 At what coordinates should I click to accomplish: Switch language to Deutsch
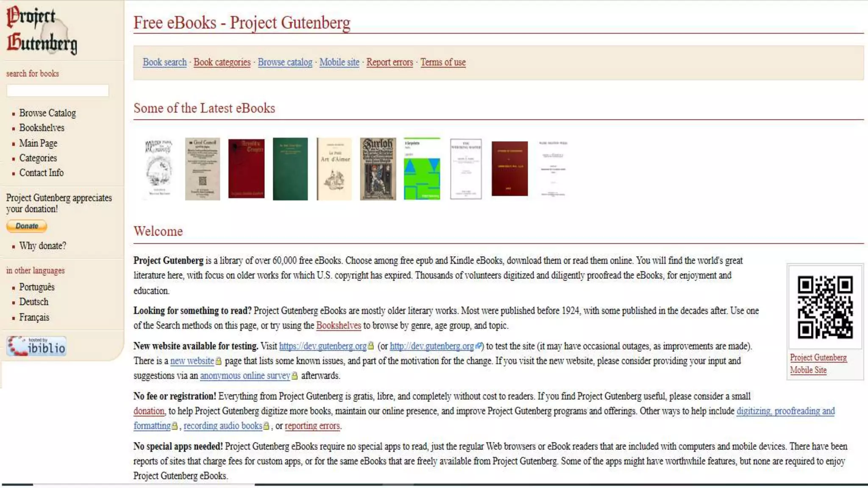click(34, 302)
